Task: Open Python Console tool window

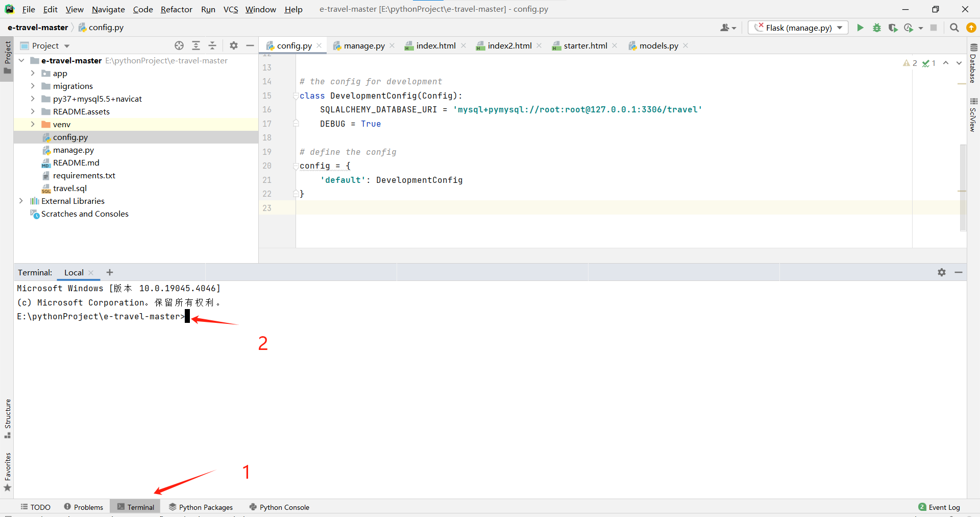Action: 279,507
